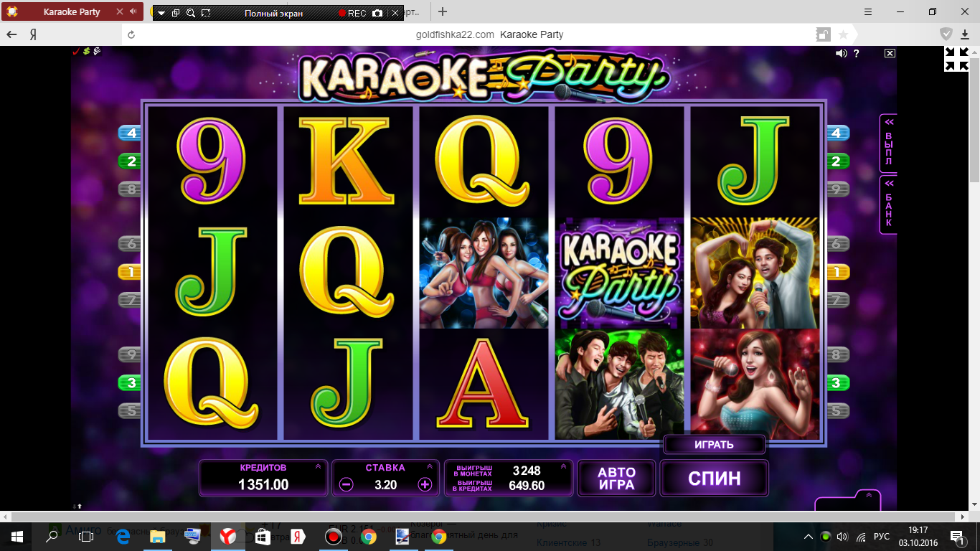Select payline 4 marker on left side

pos(131,133)
